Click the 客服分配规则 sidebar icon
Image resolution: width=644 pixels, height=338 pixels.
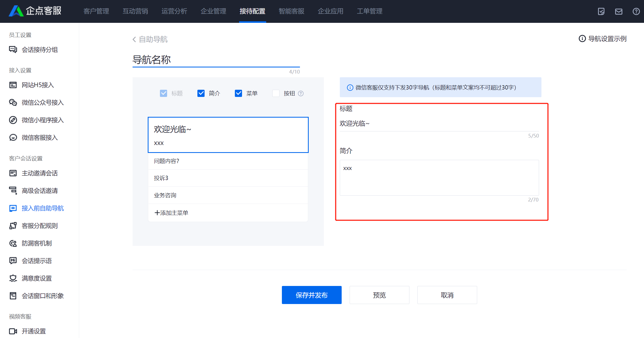pos(13,226)
